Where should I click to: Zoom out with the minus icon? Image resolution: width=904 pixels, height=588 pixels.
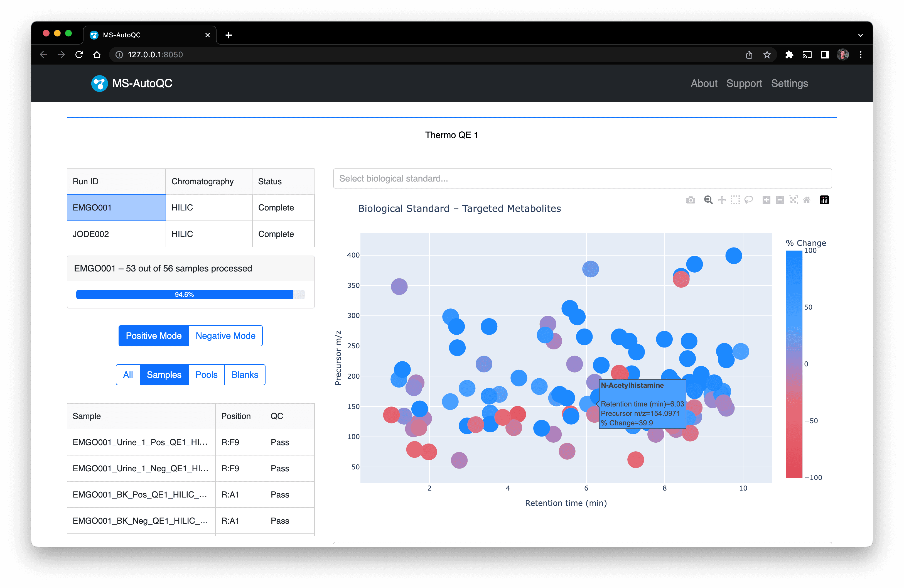[x=780, y=200]
